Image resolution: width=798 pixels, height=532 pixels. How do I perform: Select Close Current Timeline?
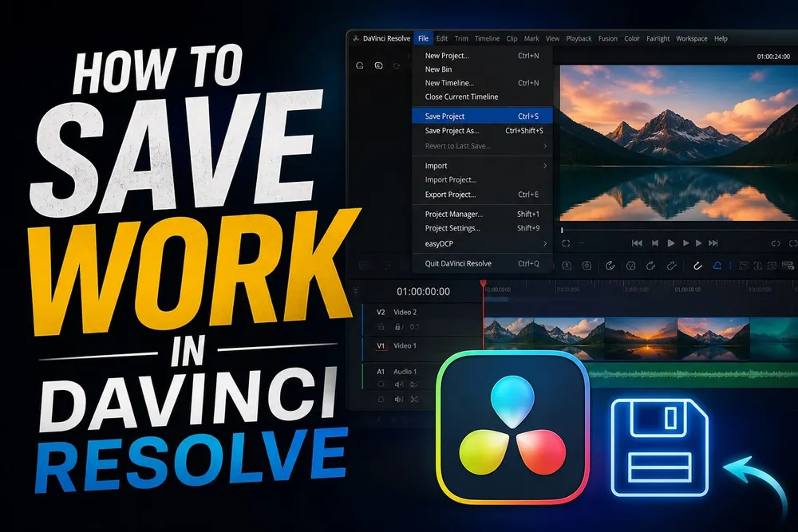[482, 97]
